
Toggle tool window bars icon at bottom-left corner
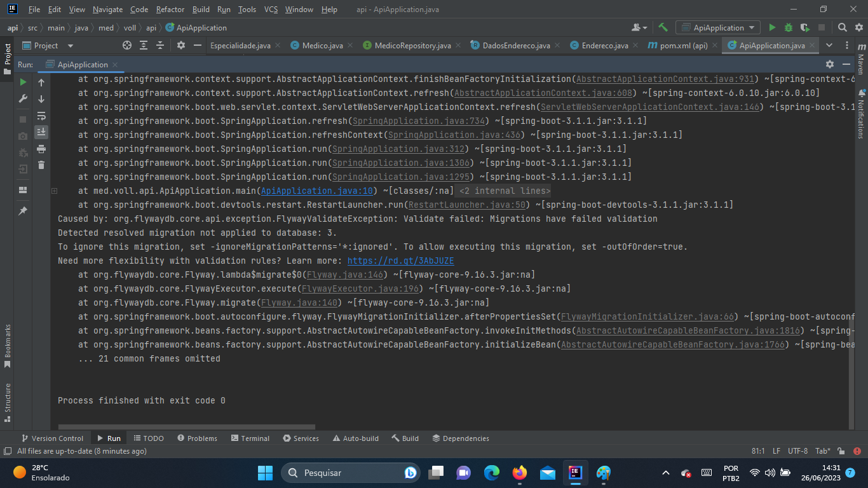coord(7,451)
